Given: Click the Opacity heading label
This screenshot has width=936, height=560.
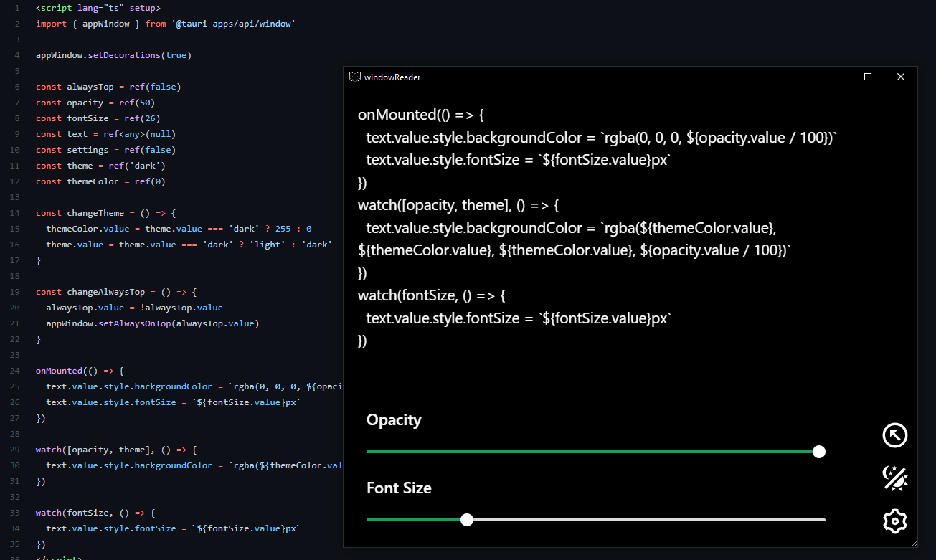Looking at the screenshot, I should click(393, 420).
